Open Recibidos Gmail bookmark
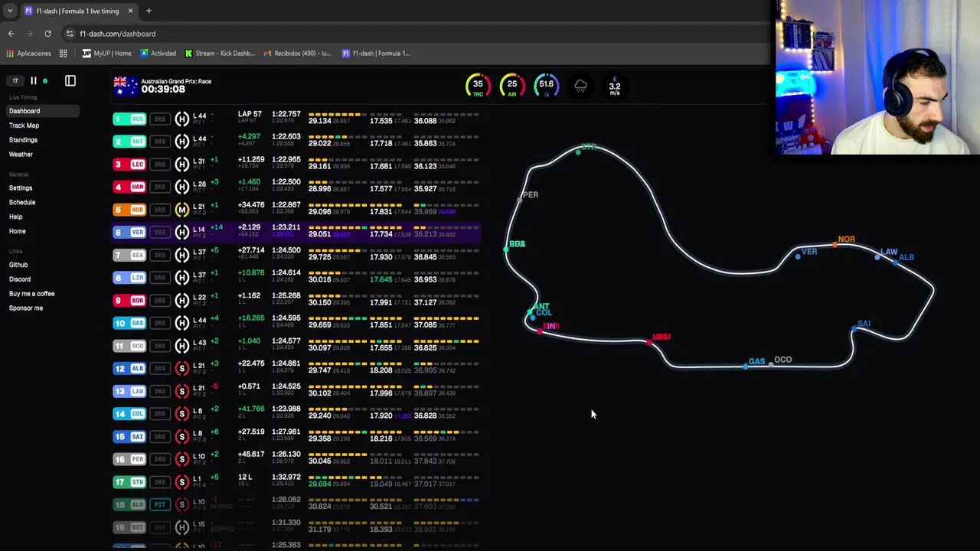The image size is (980, 551). pyautogui.click(x=297, y=54)
